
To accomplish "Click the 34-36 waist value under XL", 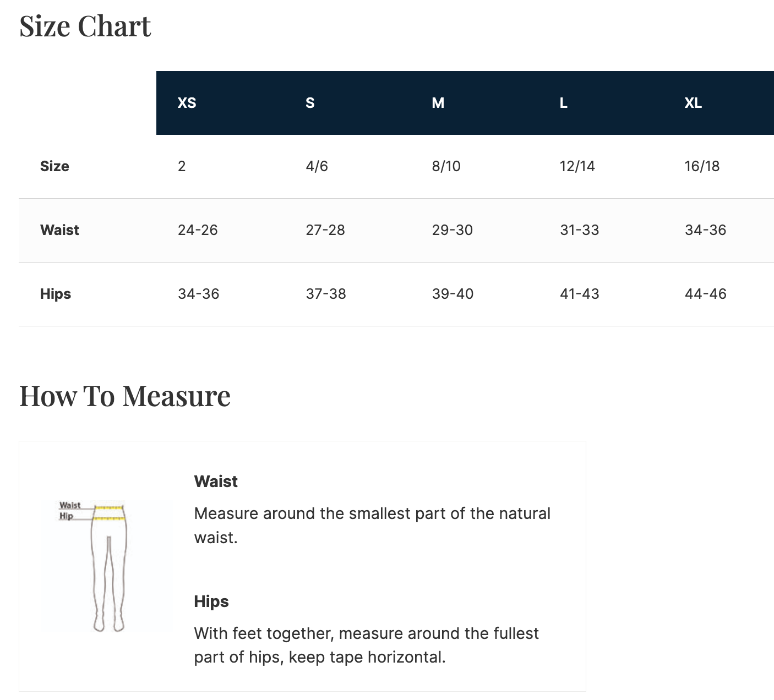I will (705, 230).
